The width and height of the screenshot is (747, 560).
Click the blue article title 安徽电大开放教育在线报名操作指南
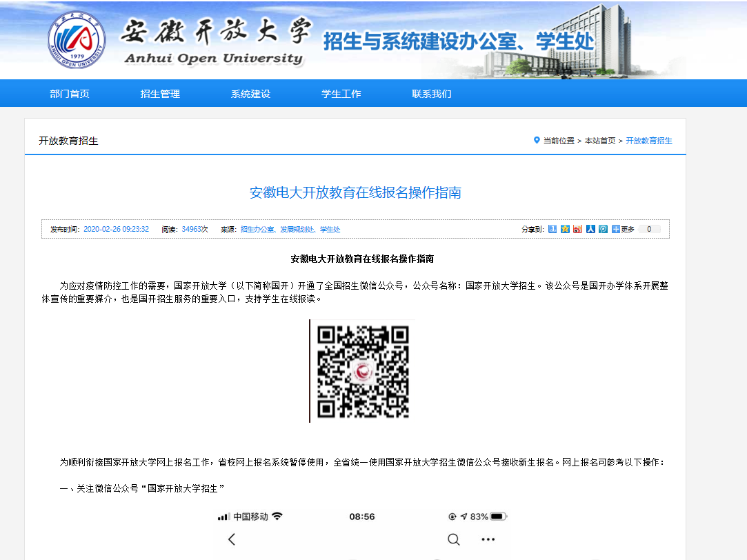point(355,192)
